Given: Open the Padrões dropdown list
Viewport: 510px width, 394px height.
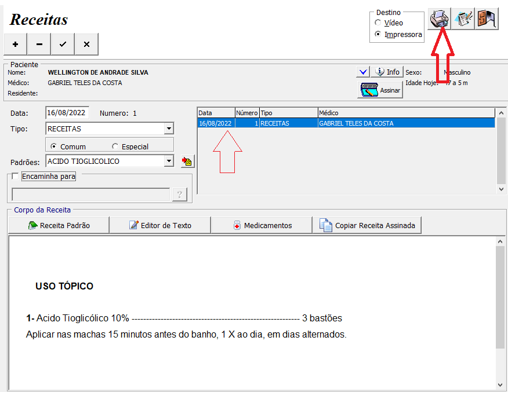Looking at the screenshot, I should 169,161.
